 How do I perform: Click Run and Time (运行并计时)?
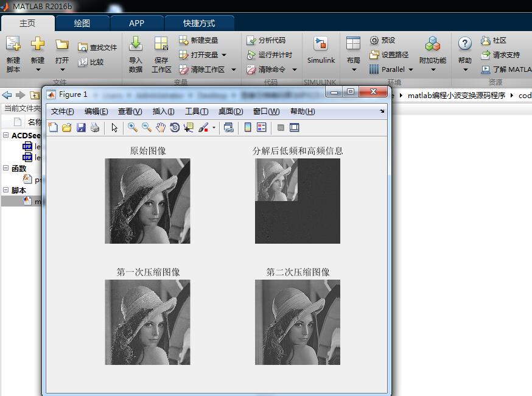pos(270,55)
